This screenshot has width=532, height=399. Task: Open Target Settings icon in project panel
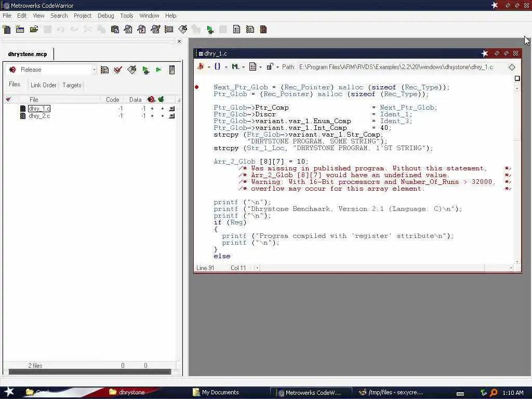(x=104, y=70)
